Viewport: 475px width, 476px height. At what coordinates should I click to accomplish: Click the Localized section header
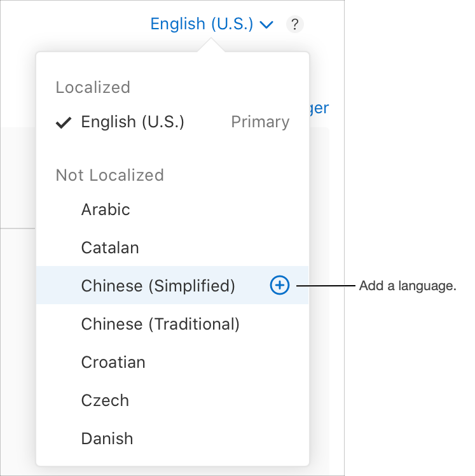[x=93, y=87]
